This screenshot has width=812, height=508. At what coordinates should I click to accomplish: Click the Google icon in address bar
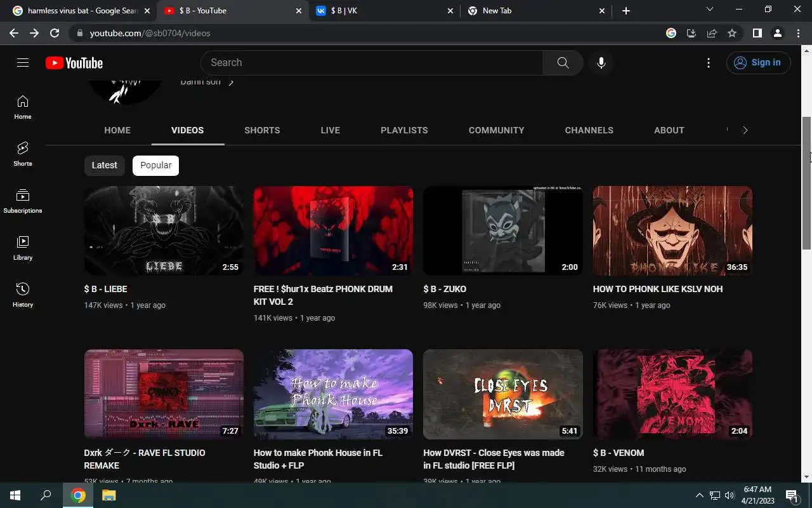point(671,33)
